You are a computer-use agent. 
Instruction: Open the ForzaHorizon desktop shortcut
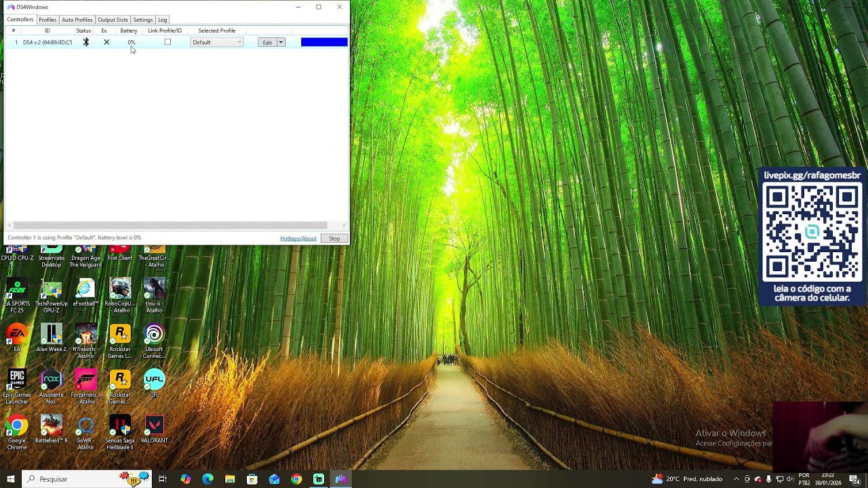[85, 387]
